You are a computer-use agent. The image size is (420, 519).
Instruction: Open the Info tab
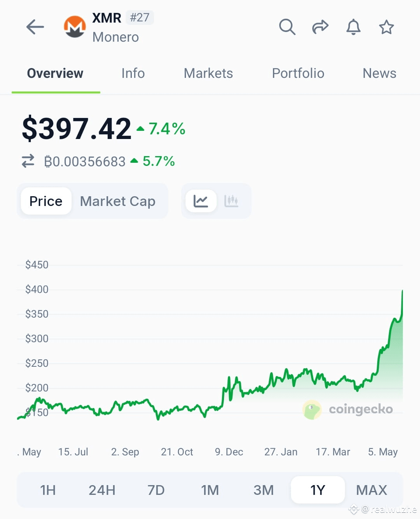tap(133, 73)
